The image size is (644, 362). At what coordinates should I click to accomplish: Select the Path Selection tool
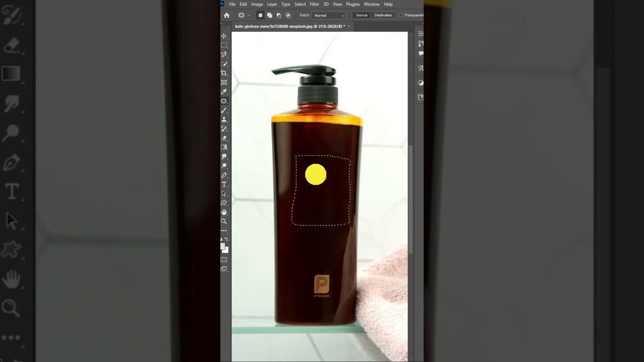coord(224,194)
